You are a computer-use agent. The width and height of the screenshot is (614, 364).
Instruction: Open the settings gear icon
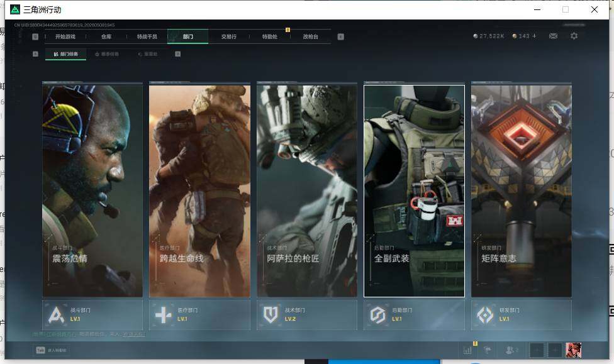[574, 36]
